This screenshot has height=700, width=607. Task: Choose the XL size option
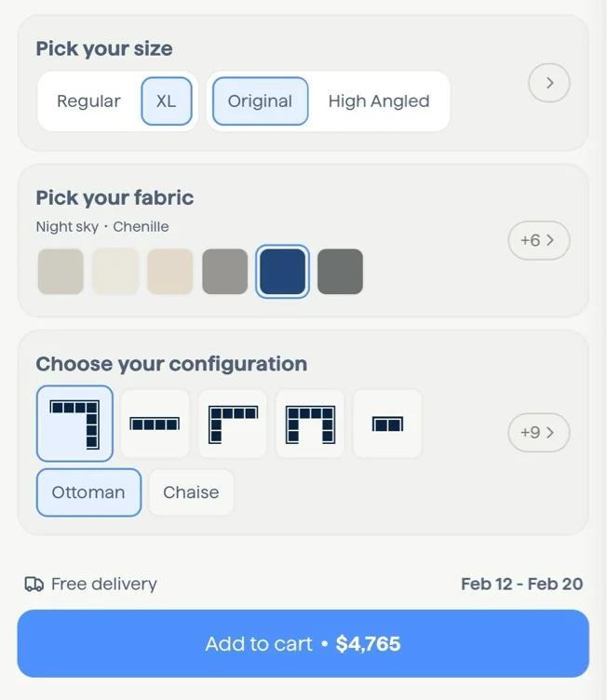(x=167, y=101)
